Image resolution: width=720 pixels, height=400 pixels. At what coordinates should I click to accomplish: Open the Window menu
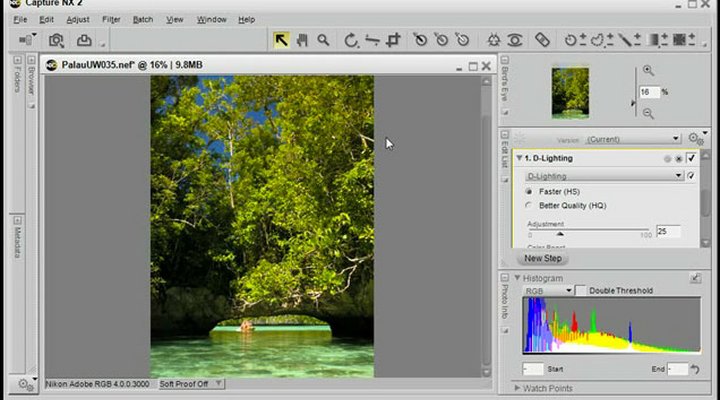click(212, 20)
